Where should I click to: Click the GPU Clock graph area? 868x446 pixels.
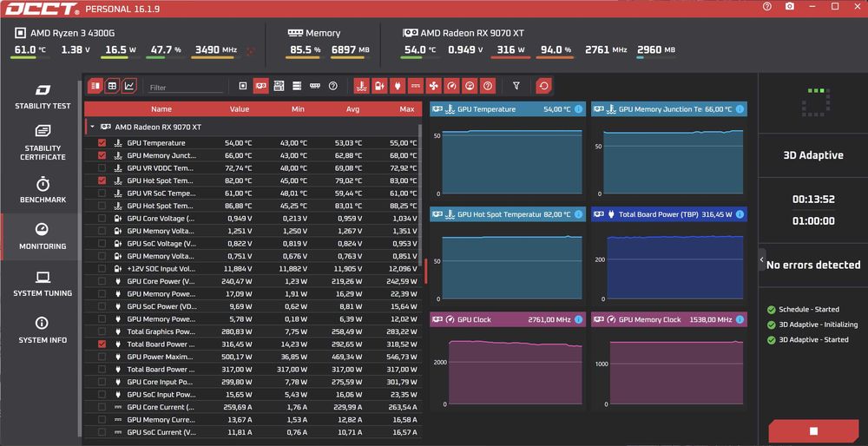[x=515, y=372]
